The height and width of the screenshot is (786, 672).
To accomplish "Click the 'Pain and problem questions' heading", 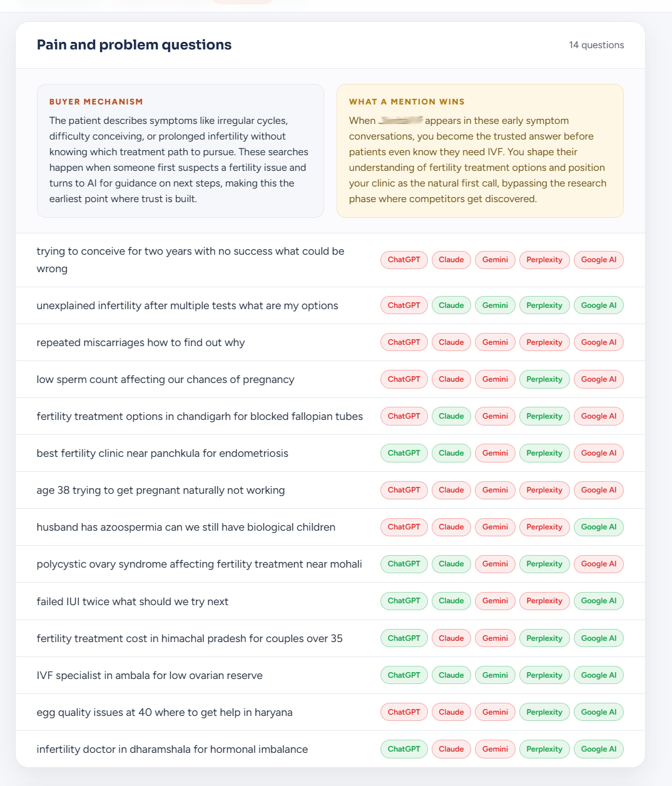I will pyautogui.click(x=134, y=45).
